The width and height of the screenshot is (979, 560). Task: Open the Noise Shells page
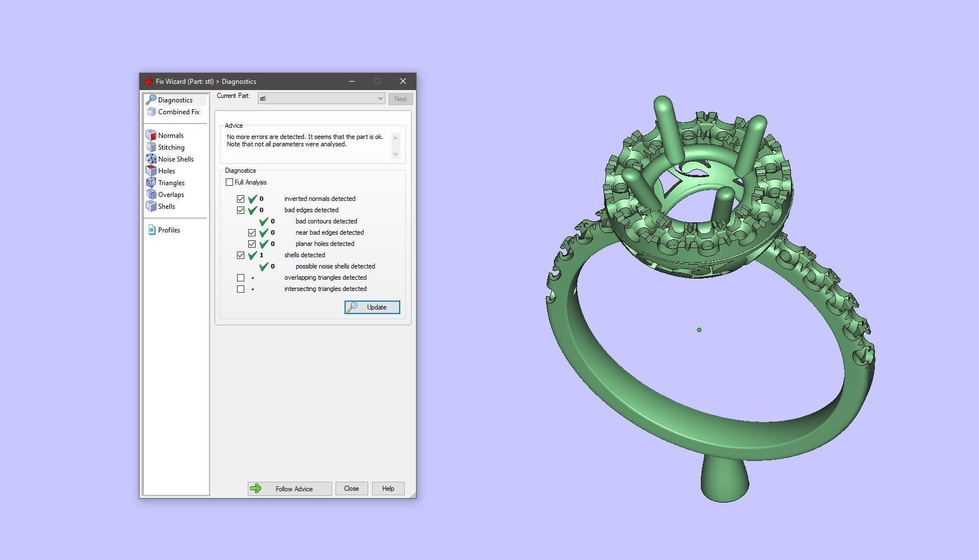[x=176, y=159]
